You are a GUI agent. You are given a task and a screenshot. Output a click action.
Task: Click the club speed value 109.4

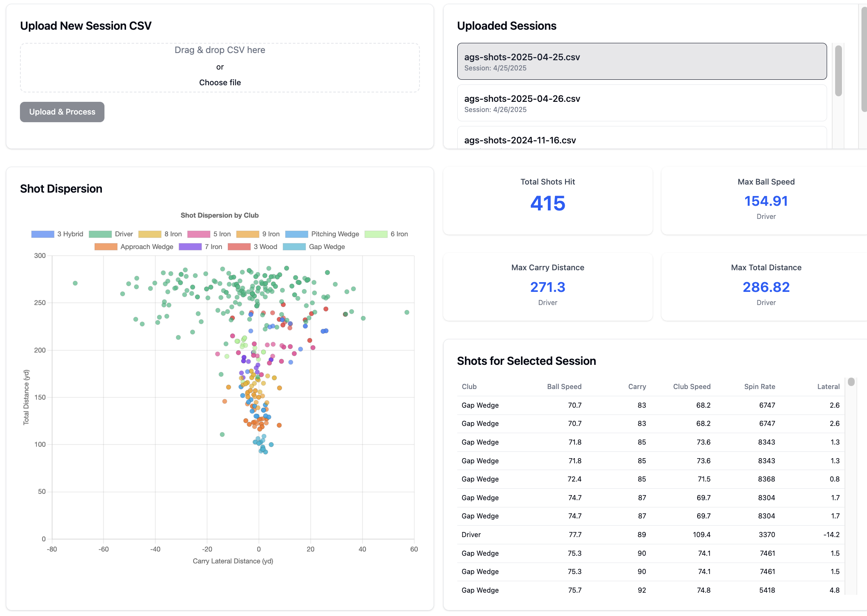pyautogui.click(x=701, y=535)
